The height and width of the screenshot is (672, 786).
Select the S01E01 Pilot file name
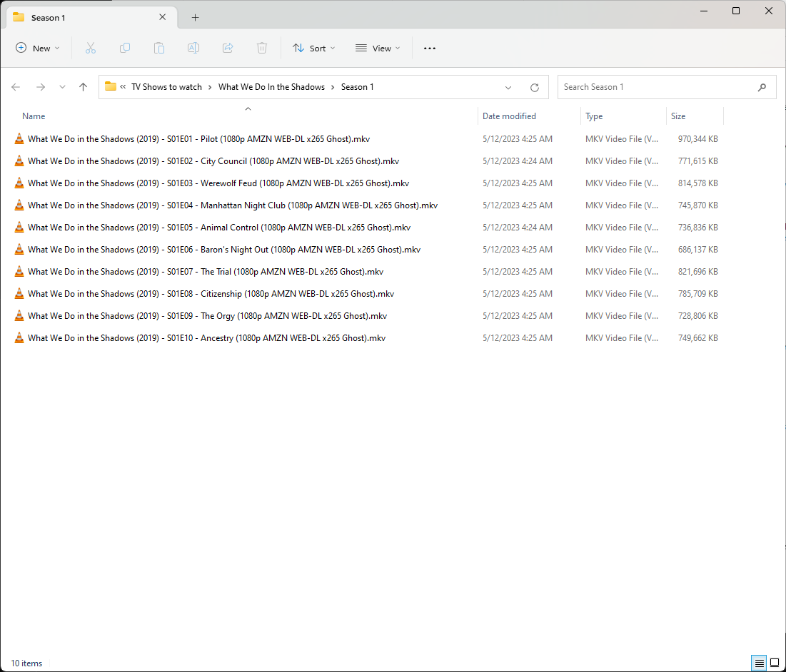[x=199, y=138]
